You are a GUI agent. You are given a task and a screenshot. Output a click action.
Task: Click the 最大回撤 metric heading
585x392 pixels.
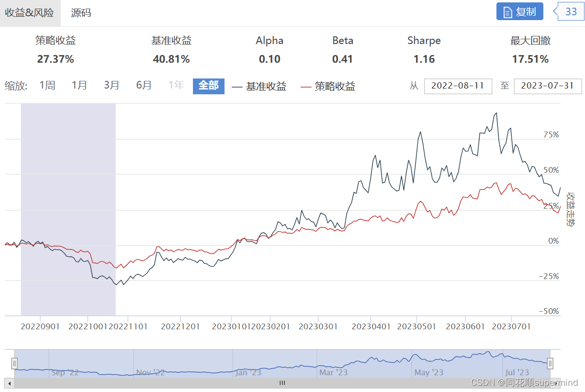[x=530, y=41]
